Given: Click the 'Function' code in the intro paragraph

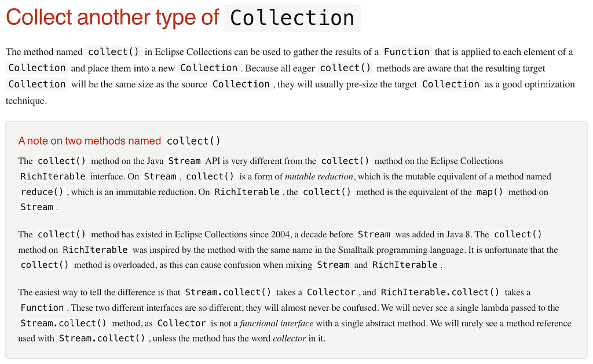Looking at the screenshot, I should (407, 52).
